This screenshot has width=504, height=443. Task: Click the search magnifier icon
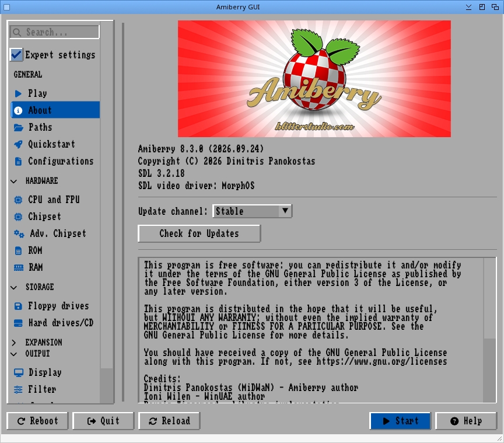coord(17,32)
